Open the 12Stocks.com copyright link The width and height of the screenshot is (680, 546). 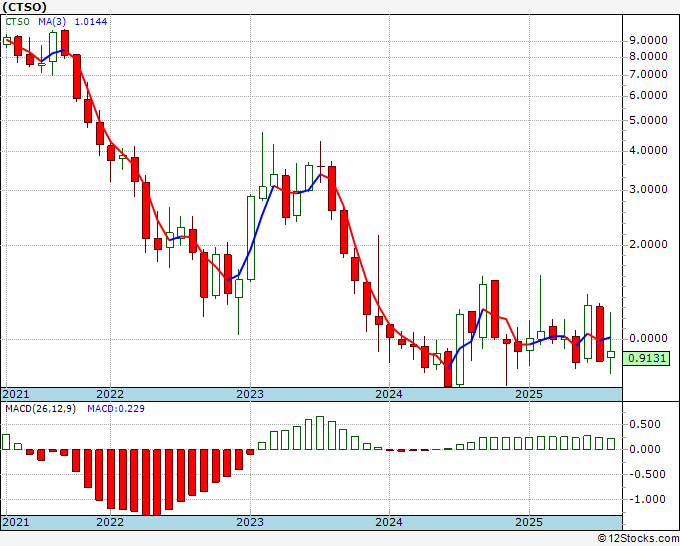(638, 539)
